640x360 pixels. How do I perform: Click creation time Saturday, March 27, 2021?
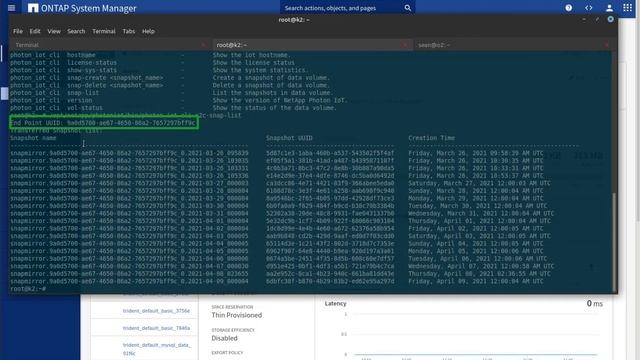(479, 183)
